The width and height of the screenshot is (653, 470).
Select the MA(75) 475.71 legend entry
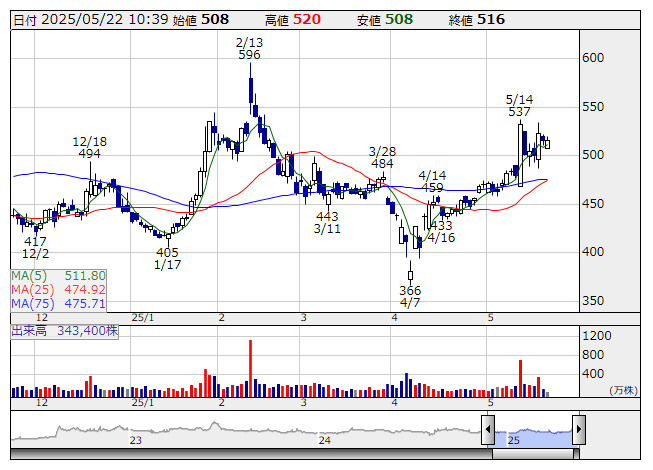point(58,303)
